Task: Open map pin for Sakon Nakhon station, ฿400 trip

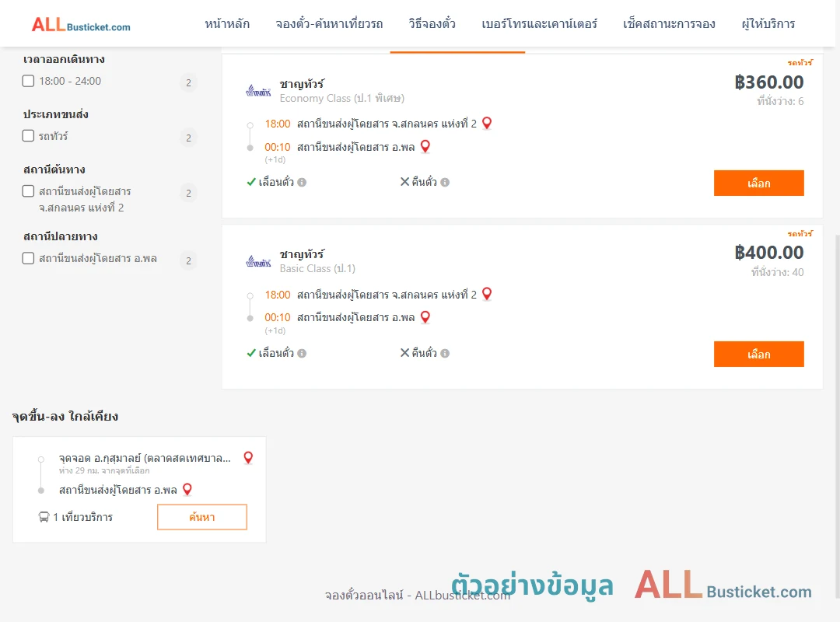Action: [486, 294]
